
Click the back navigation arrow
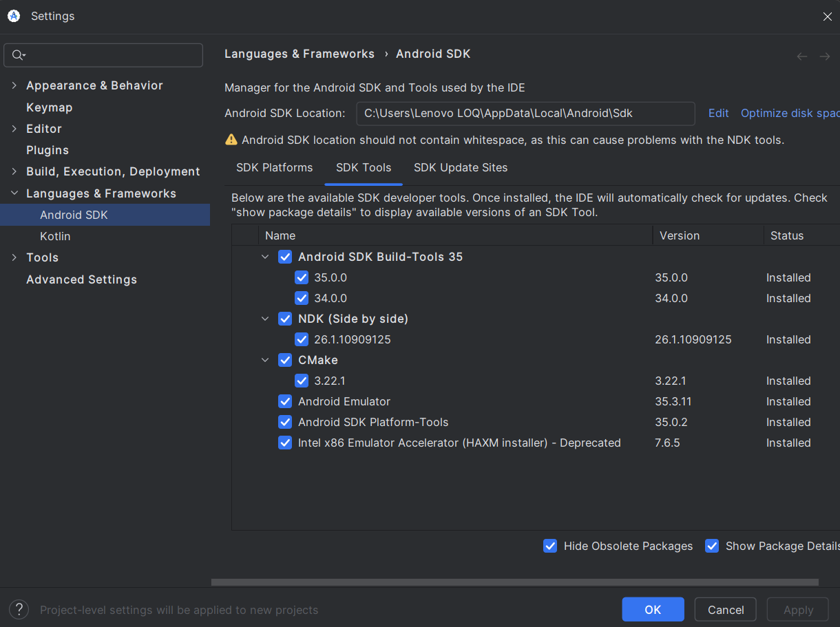point(801,56)
